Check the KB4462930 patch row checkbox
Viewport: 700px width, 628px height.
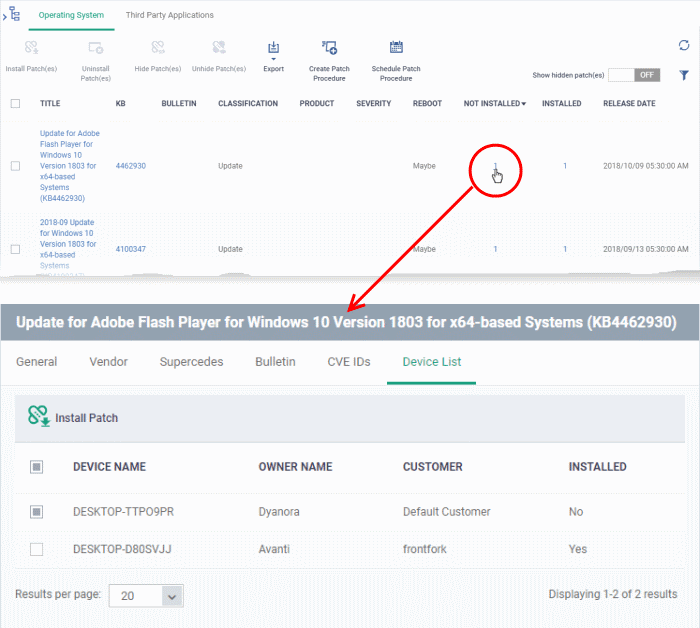[15, 166]
